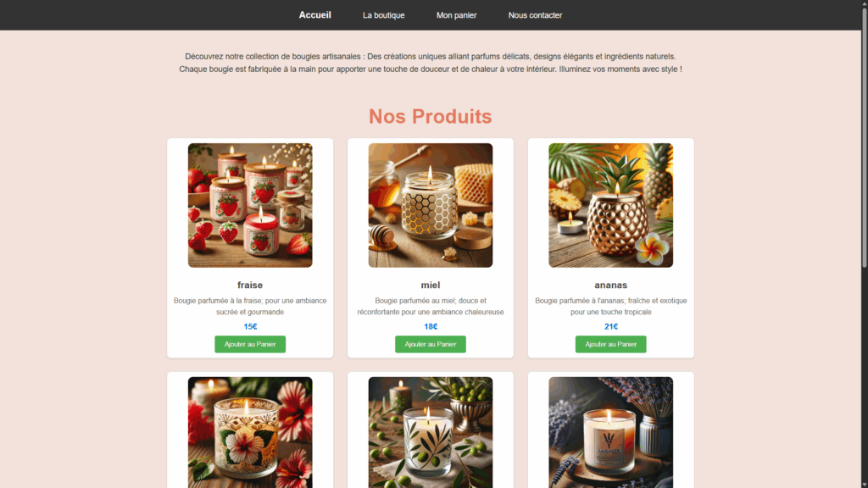Add the miel candle to cart
Screen dimensions: 868x488
coord(431,344)
